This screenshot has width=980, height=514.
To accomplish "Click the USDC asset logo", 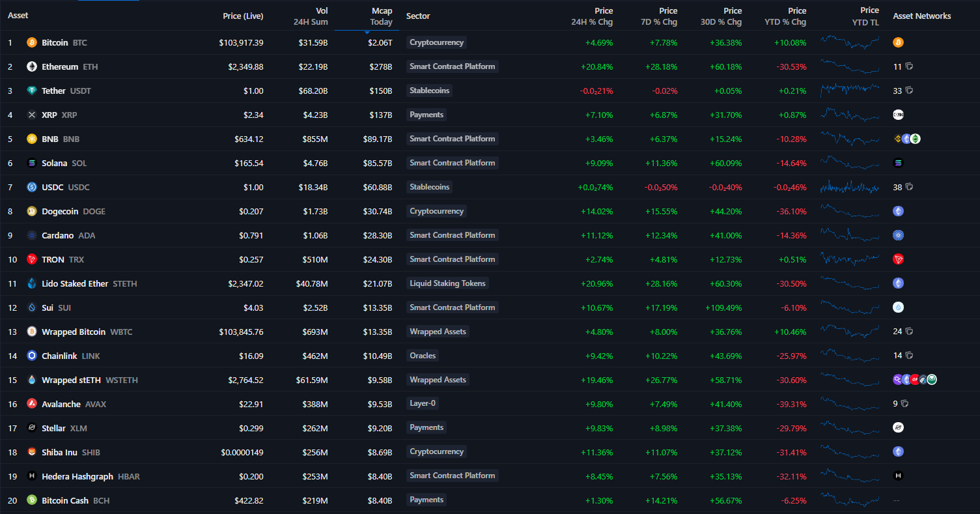I will (32, 187).
